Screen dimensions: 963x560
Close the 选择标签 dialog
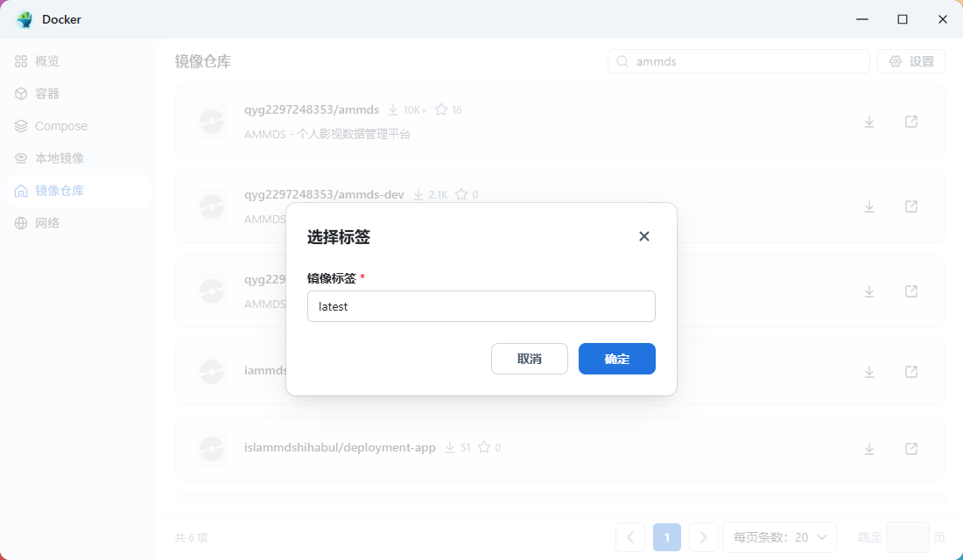coord(643,235)
